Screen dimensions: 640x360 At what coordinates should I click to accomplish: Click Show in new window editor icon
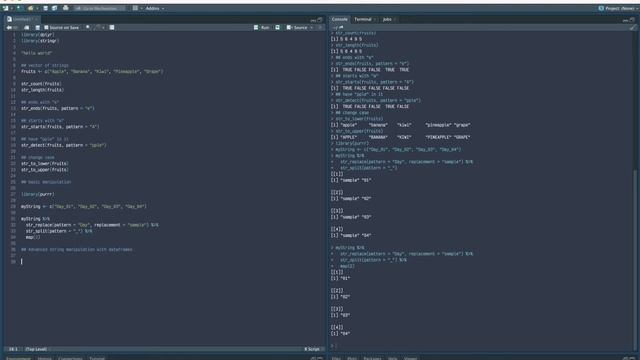coord(27,27)
